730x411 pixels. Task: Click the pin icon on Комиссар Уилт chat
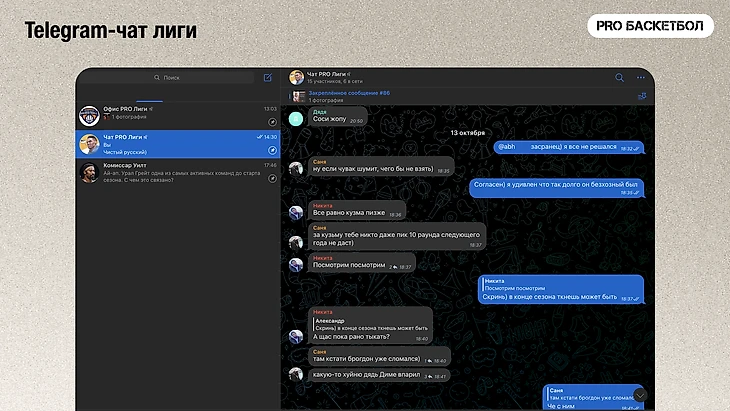point(272,176)
